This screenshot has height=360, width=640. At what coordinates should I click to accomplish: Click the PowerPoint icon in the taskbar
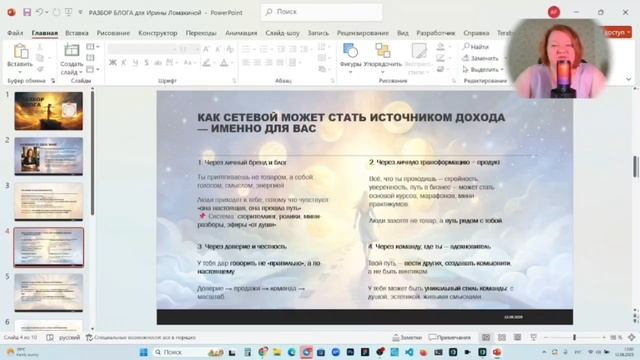tap(497, 352)
